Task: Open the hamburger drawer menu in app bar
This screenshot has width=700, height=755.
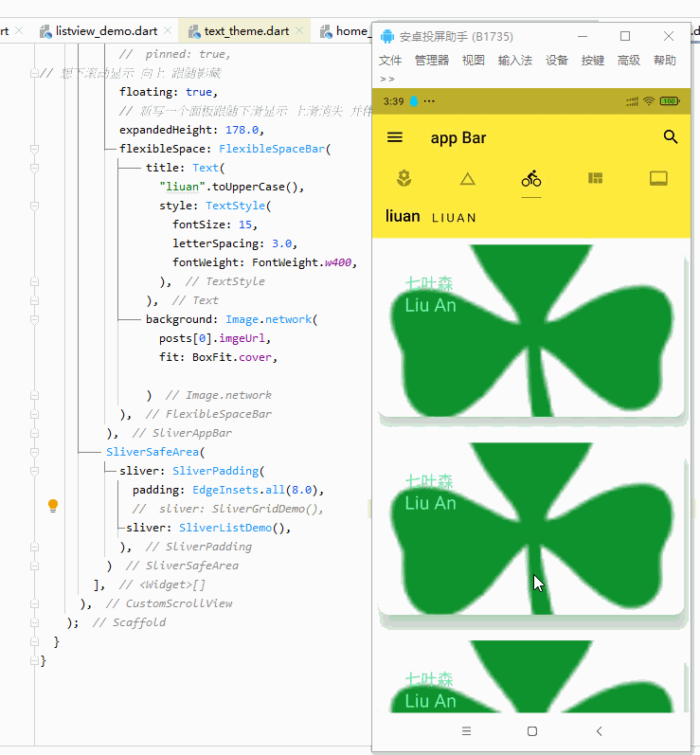Action: (395, 137)
